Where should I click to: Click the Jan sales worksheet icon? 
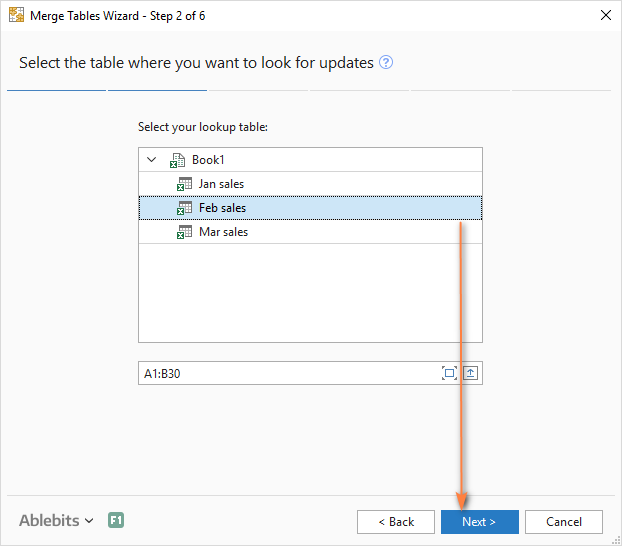coord(184,184)
